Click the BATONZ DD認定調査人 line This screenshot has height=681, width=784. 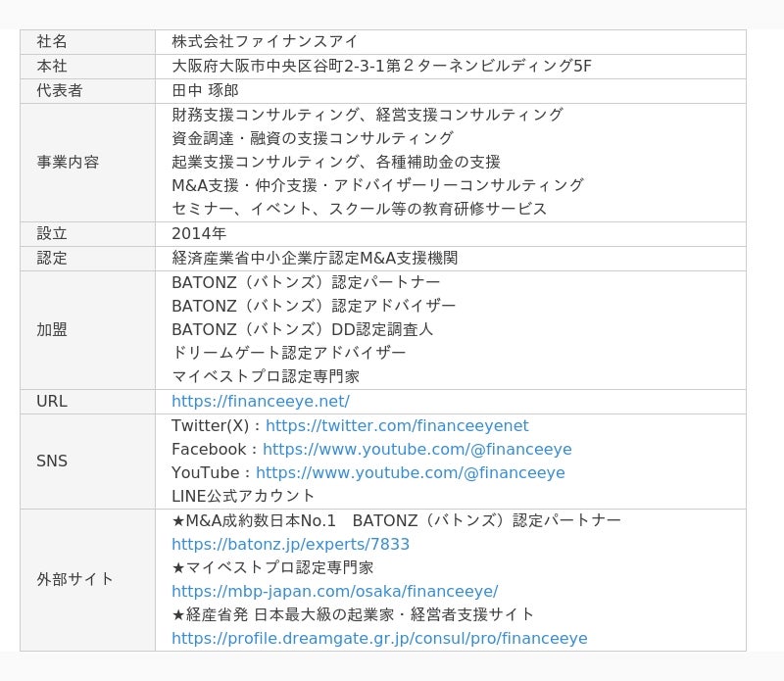tap(302, 329)
